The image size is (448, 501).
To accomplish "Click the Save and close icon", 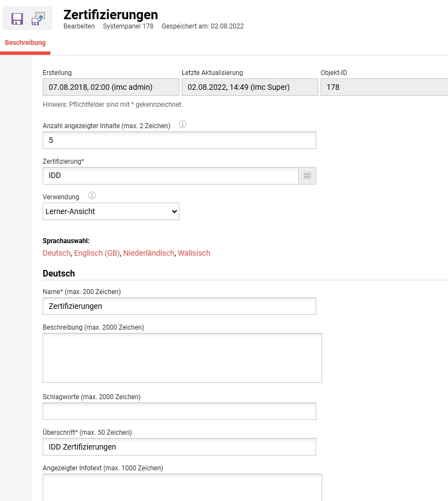I will tap(38, 19).
